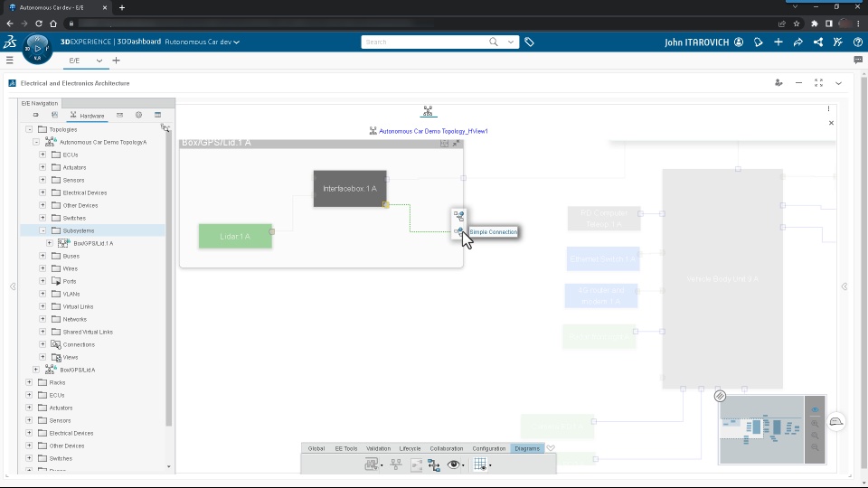Toggle the grid display icon in toolbar

pos(480,465)
